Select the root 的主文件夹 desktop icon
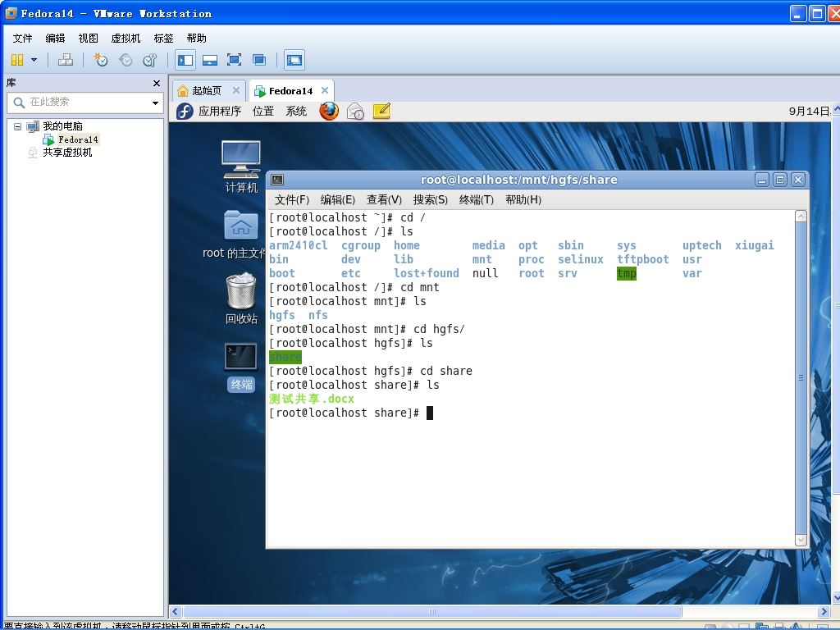Image resolution: width=840 pixels, height=630 pixels. [x=235, y=234]
